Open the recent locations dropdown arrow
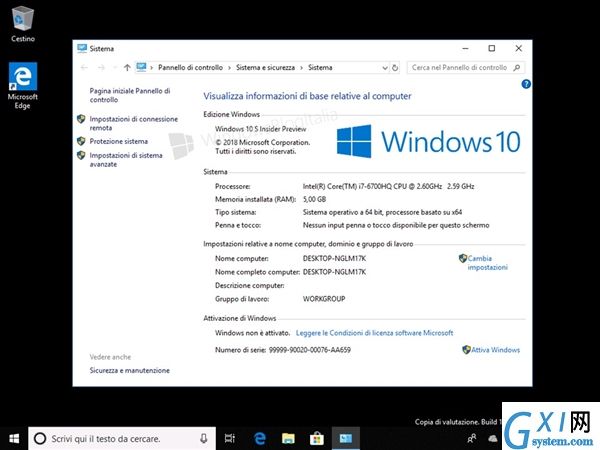Viewport: 600px width, 450px height. pos(114,68)
